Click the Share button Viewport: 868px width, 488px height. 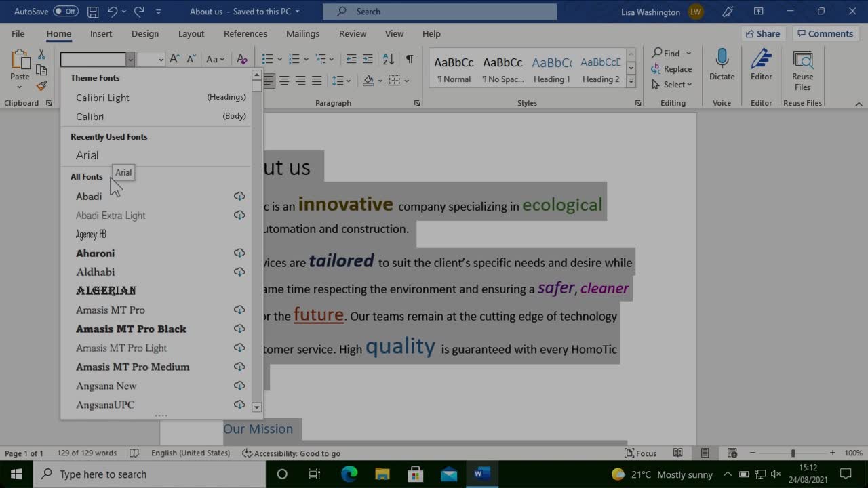[x=762, y=34]
